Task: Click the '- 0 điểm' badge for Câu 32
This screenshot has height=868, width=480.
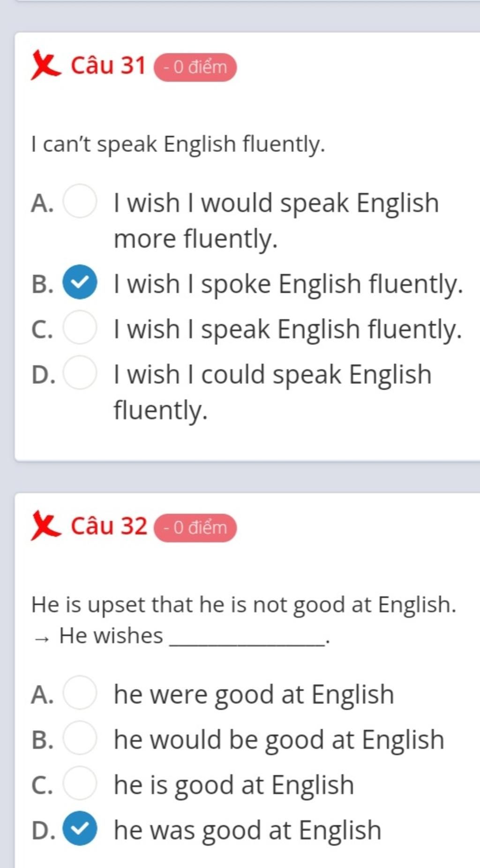Action: point(195,528)
